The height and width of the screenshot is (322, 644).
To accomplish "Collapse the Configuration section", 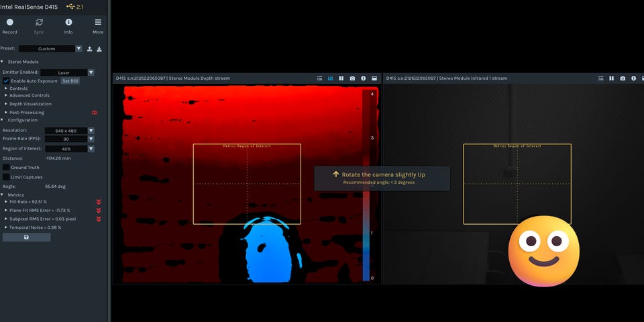I will (2, 120).
